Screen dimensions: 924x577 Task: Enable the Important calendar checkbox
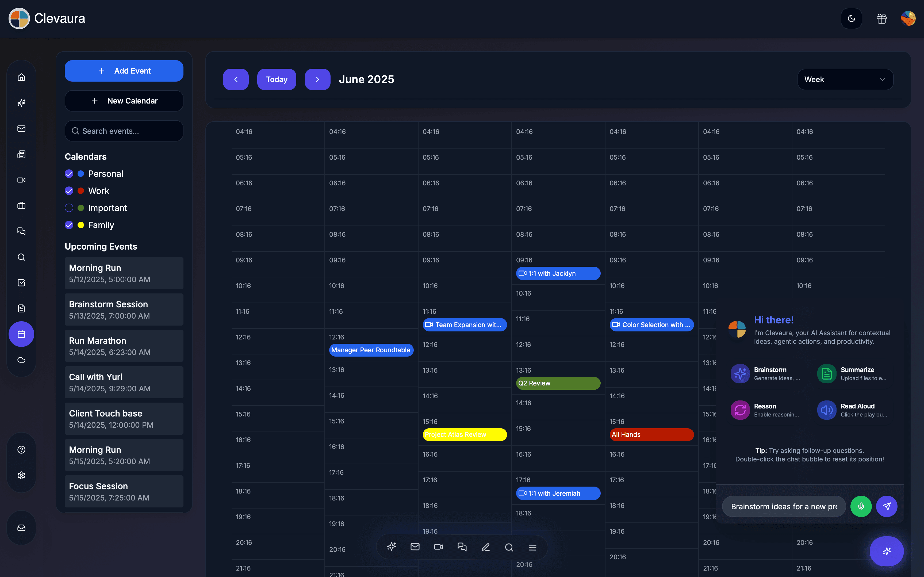[69, 208]
